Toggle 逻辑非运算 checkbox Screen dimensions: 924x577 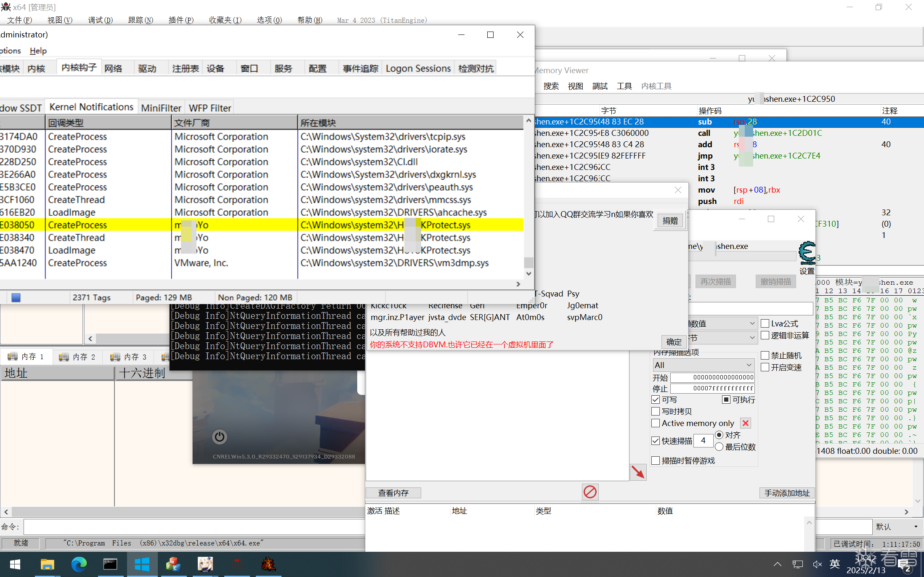pyautogui.click(x=765, y=335)
